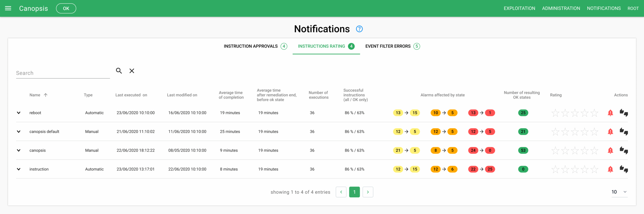This screenshot has height=214, width=644.
Task: Open the Event Filter Errors tab
Action: tap(392, 46)
